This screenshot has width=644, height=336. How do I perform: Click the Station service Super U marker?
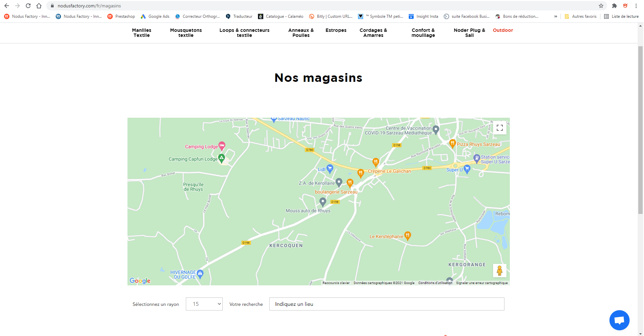tap(477, 158)
